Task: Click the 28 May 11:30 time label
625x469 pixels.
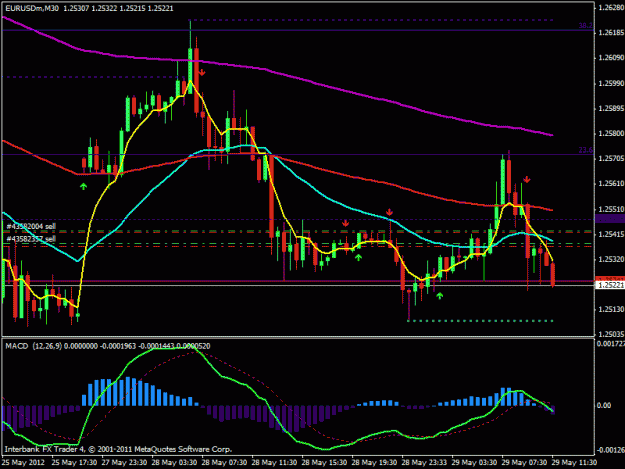Action: [x=274, y=462]
